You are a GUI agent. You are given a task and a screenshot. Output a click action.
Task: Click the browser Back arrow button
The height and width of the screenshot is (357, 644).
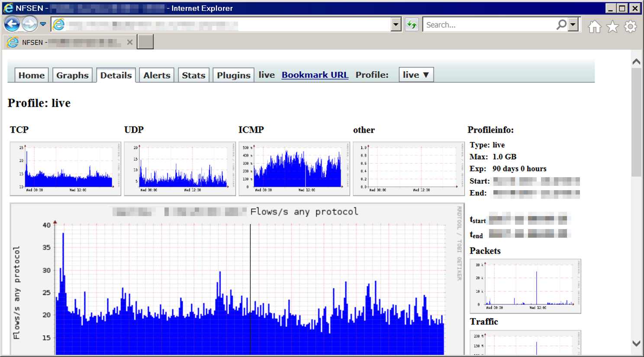click(x=12, y=24)
